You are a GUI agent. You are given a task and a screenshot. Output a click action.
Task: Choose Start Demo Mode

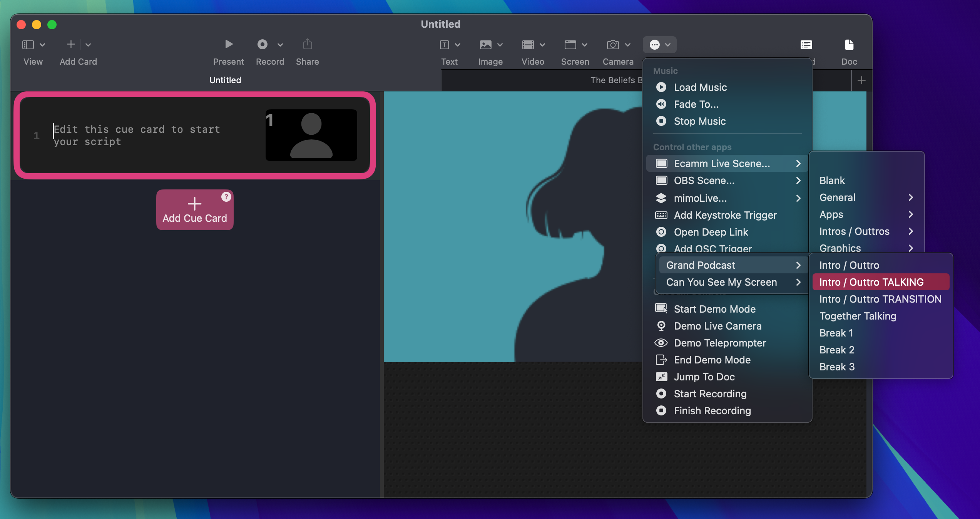[727, 309]
